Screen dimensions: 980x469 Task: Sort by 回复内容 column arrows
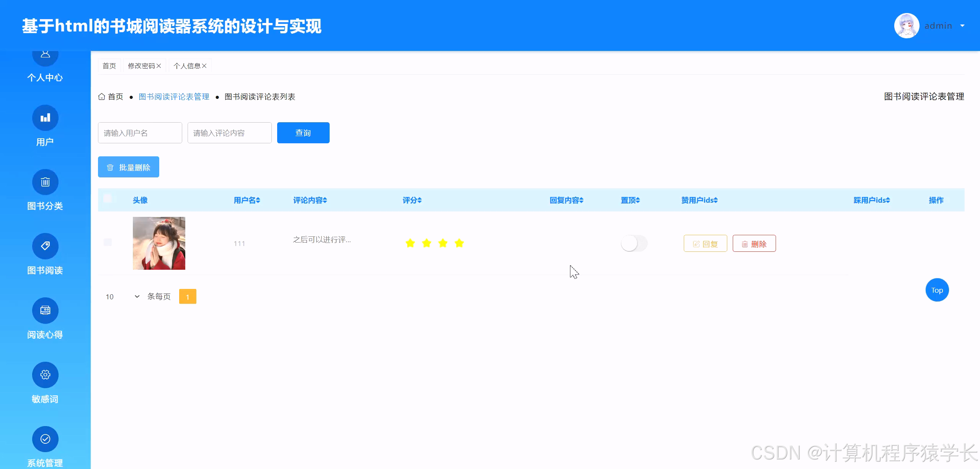point(581,200)
